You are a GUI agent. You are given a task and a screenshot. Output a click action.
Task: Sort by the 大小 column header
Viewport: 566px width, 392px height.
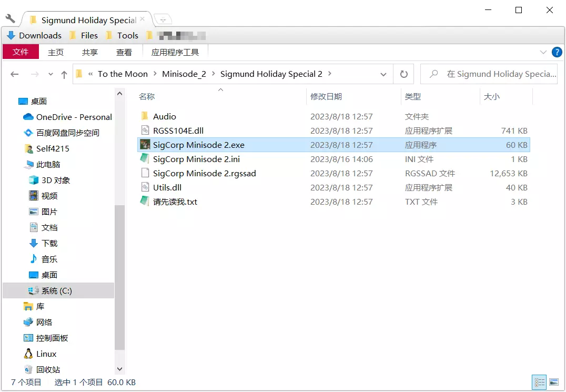tap(492, 96)
